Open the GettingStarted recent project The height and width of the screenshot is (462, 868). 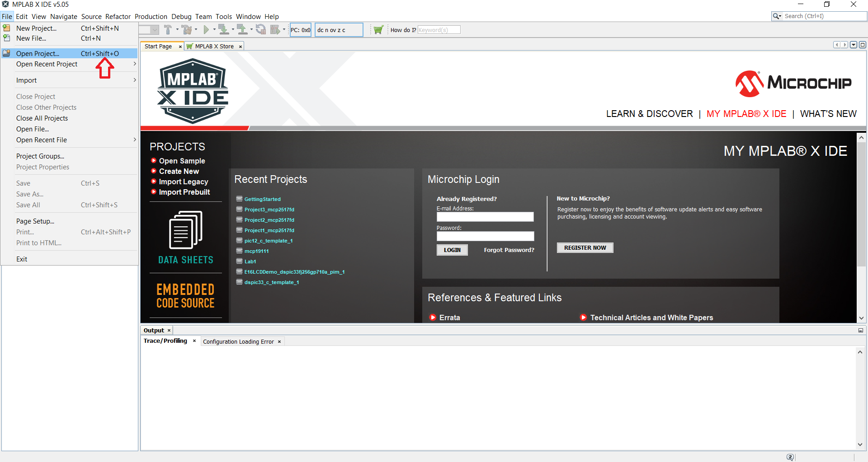point(262,199)
